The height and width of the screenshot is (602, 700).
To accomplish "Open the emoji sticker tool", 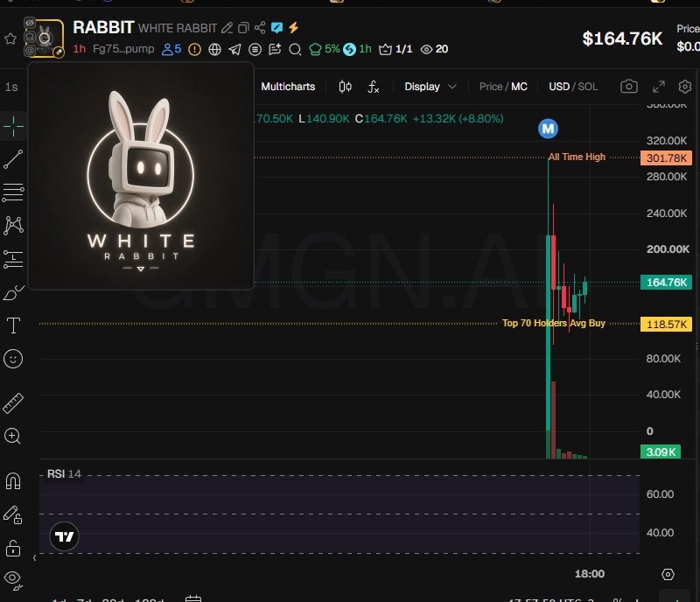I will 13,359.
